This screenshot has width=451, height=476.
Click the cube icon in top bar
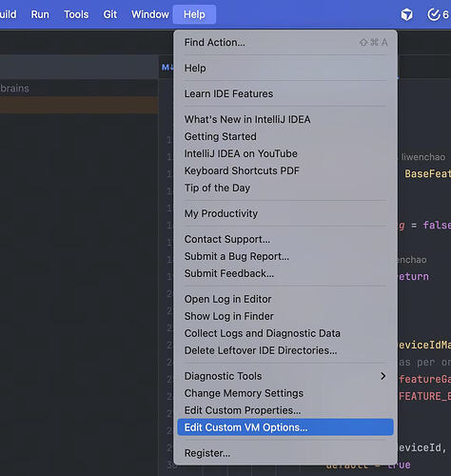406,14
